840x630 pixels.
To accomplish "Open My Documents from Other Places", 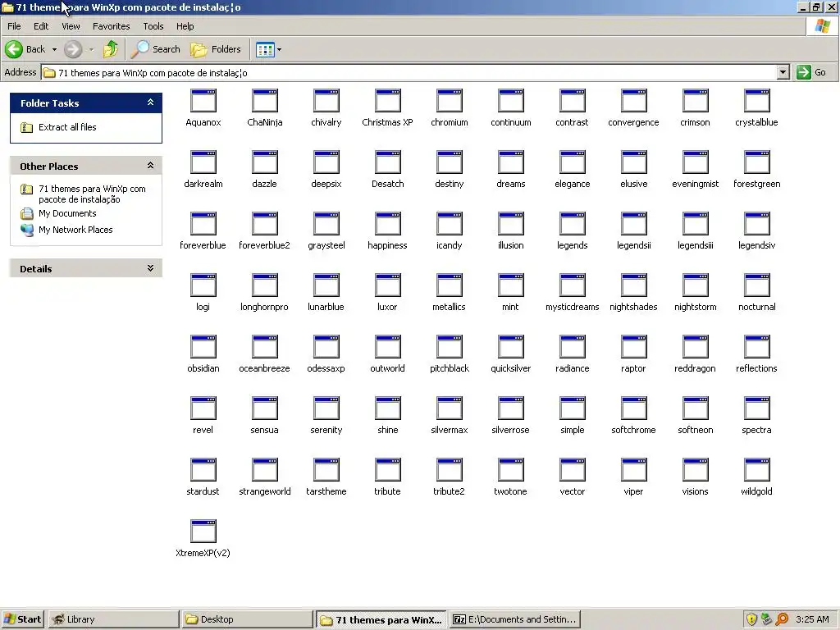I will [x=67, y=213].
